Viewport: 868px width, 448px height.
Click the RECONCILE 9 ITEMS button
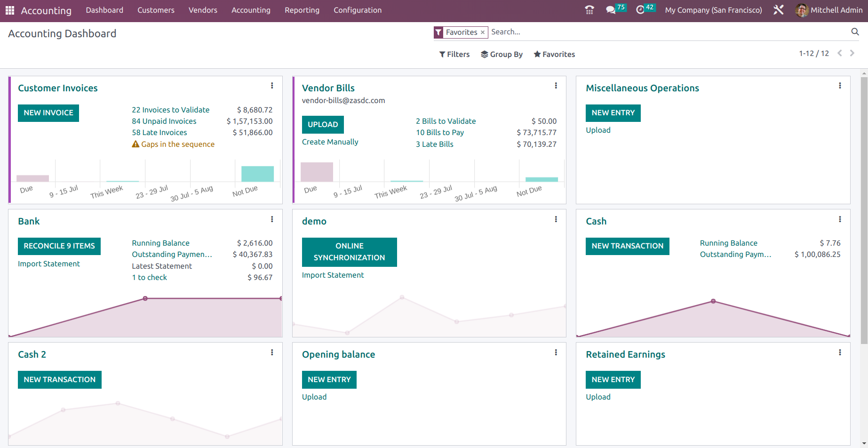click(59, 246)
